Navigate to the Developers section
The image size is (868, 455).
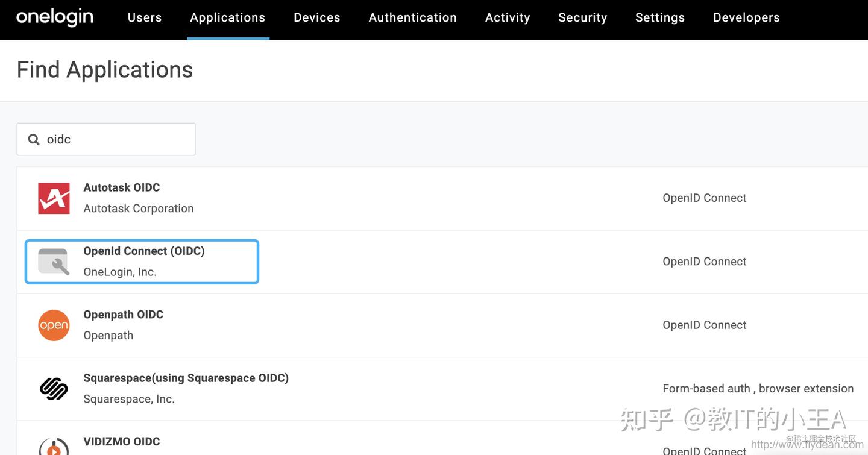tap(746, 17)
